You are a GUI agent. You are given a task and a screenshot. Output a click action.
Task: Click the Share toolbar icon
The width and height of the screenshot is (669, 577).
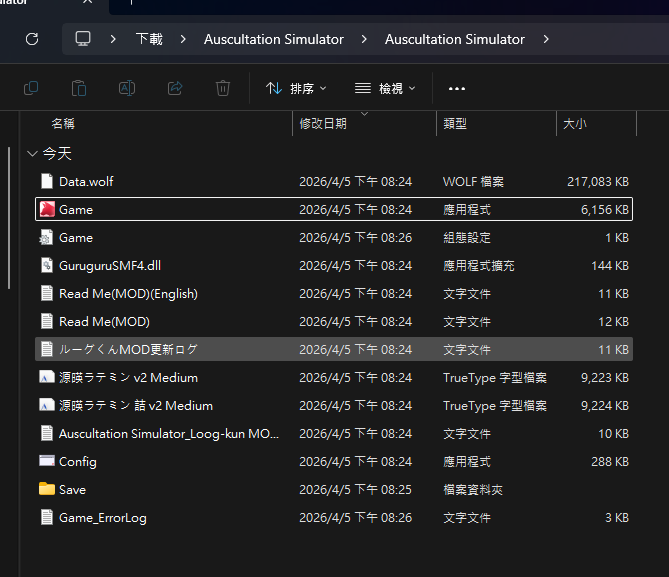click(175, 88)
